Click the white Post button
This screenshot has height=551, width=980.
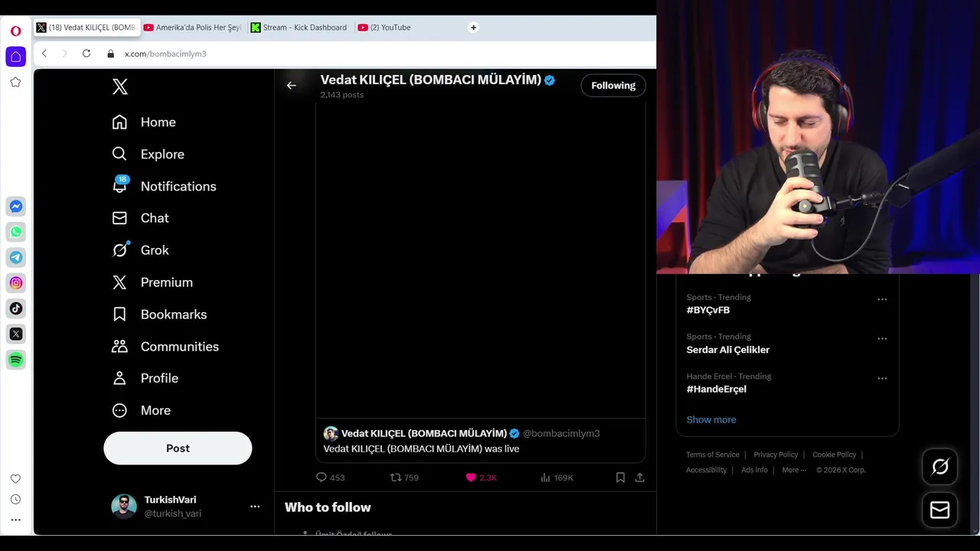[178, 448]
